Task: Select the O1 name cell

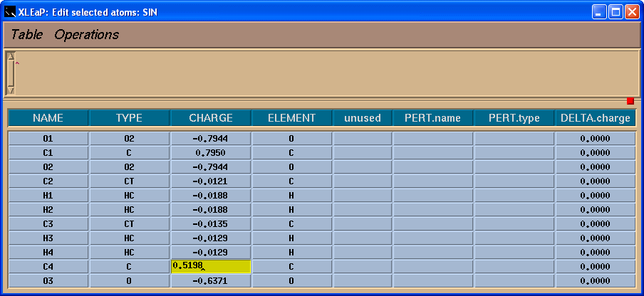Action: (x=48, y=139)
